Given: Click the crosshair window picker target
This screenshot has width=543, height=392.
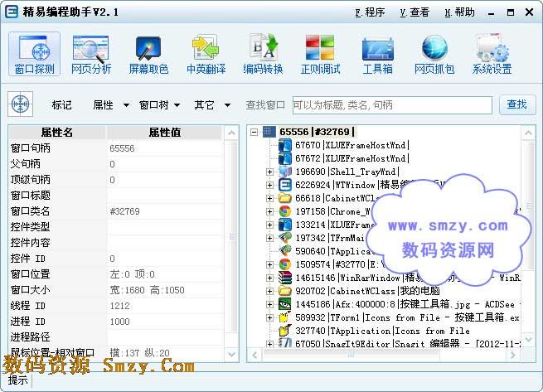Looking at the screenshot, I should tap(21, 104).
